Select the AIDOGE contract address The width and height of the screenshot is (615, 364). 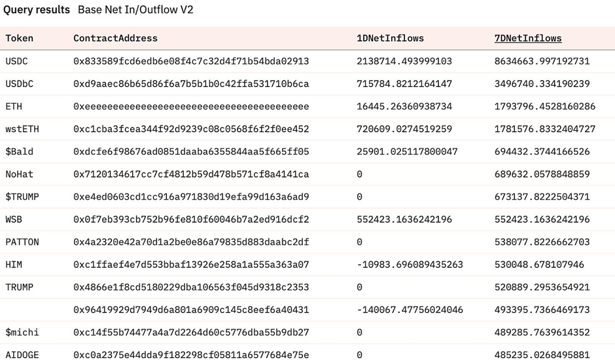pyautogui.click(x=191, y=355)
